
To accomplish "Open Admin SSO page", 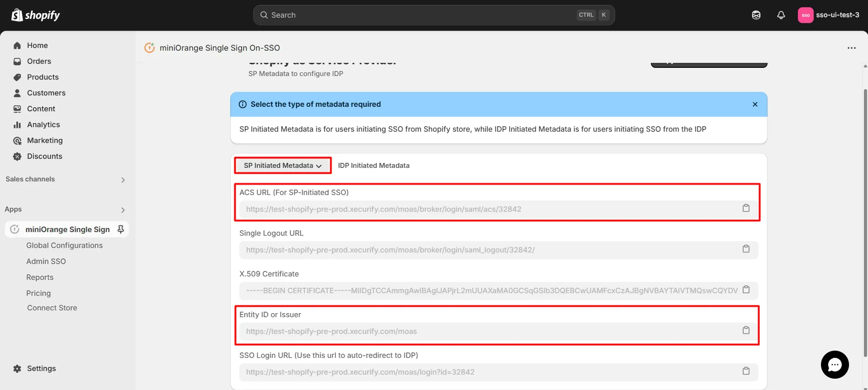I will tap(46, 261).
